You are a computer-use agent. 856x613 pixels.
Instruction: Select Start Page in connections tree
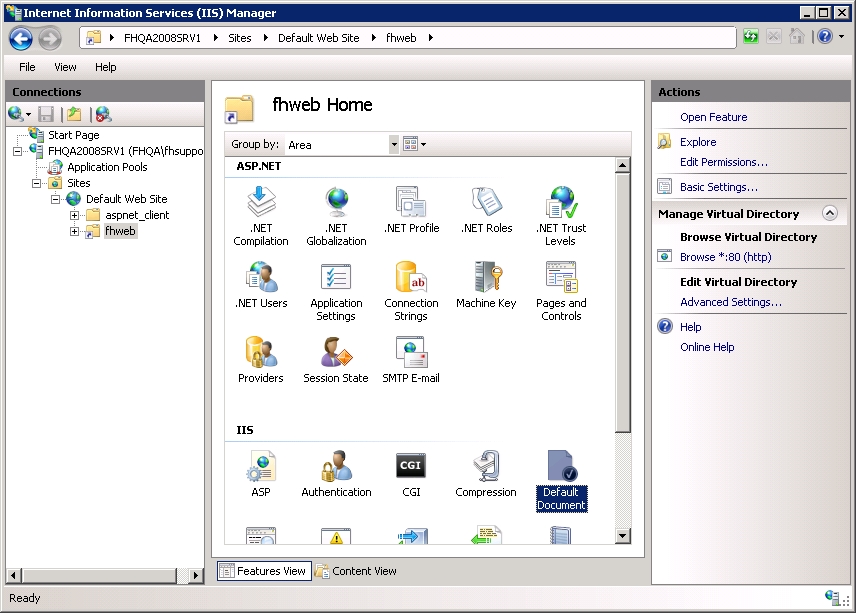pyautogui.click(x=74, y=135)
